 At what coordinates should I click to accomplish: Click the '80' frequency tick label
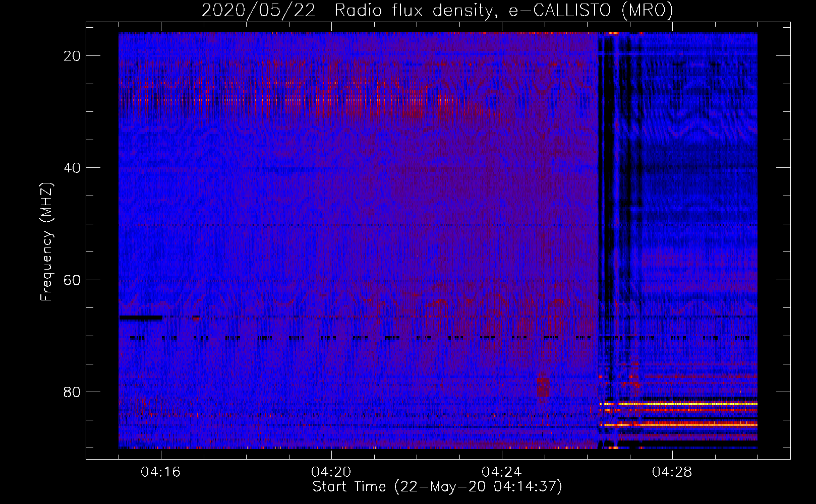click(x=73, y=392)
